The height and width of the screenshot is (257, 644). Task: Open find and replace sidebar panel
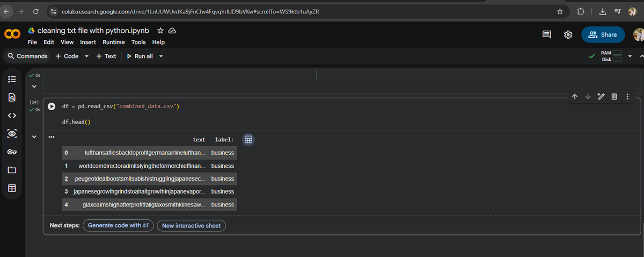(12, 97)
